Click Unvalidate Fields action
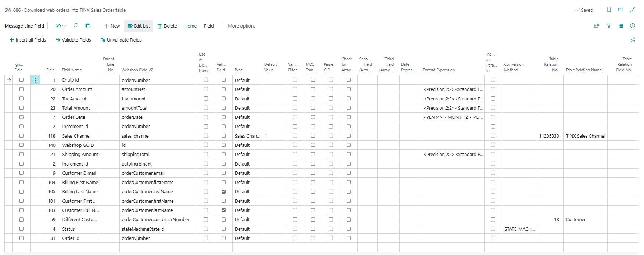Viewport: 644px width, 255px height. [121, 40]
